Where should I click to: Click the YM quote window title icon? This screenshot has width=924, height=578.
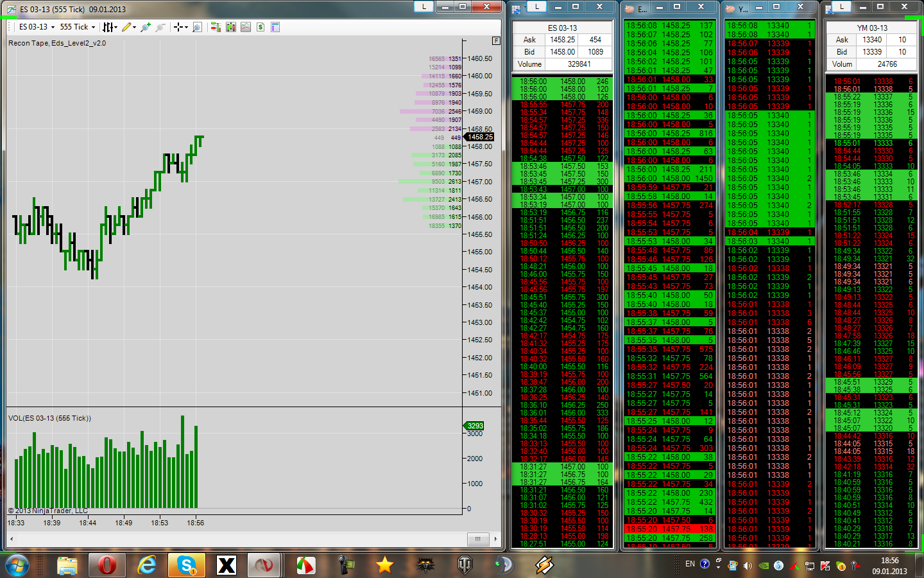click(829, 9)
